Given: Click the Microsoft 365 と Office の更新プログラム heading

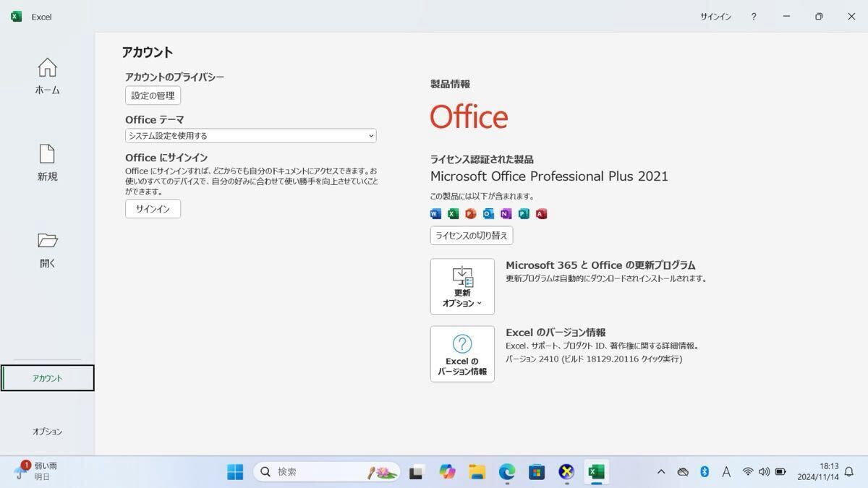Looking at the screenshot, I should pyautogui.click(x=600, y=265).
